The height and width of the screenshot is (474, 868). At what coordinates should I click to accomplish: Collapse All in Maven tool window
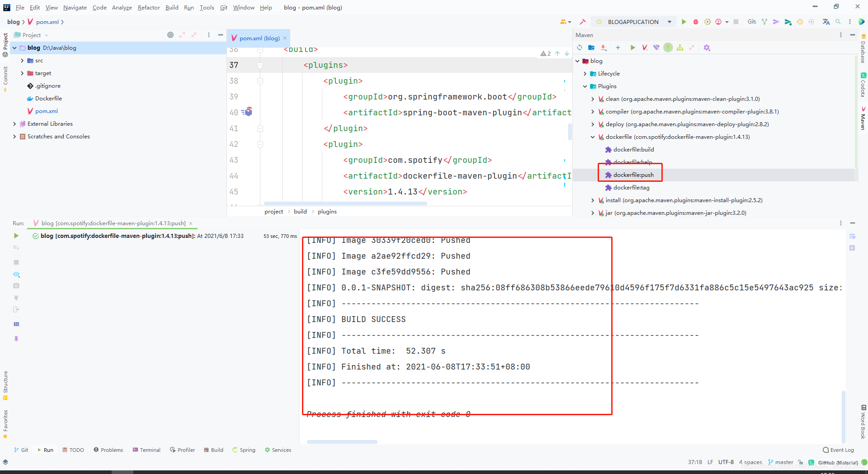coord(692,47)
